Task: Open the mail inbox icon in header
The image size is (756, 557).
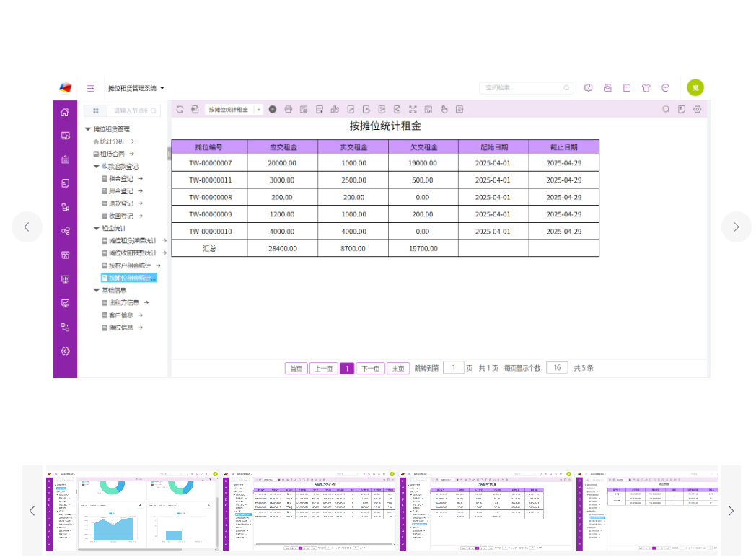Action: pos(607,88)
